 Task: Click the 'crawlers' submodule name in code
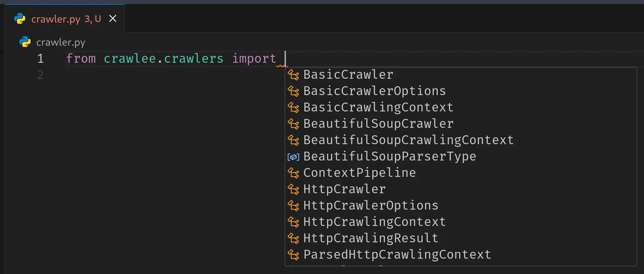point(194,59)
